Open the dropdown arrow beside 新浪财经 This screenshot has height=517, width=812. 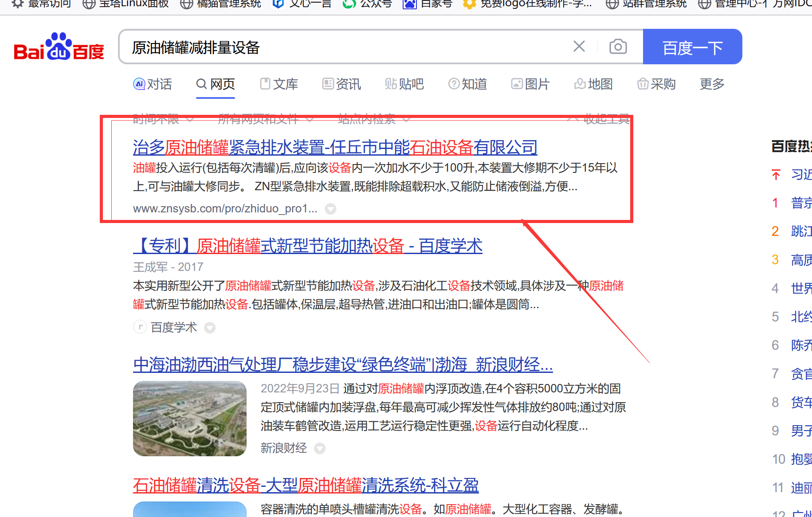pos(320,448)
